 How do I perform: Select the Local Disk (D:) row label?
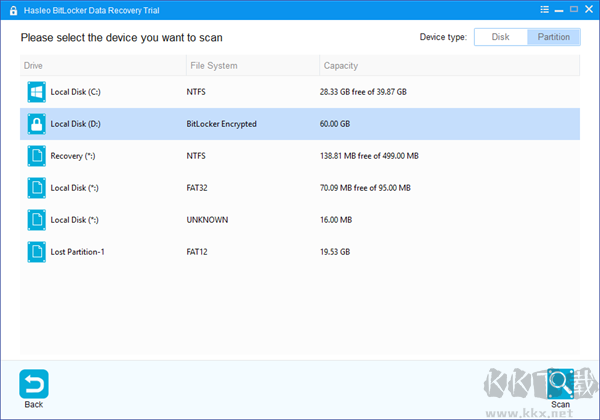click(75, 124)
